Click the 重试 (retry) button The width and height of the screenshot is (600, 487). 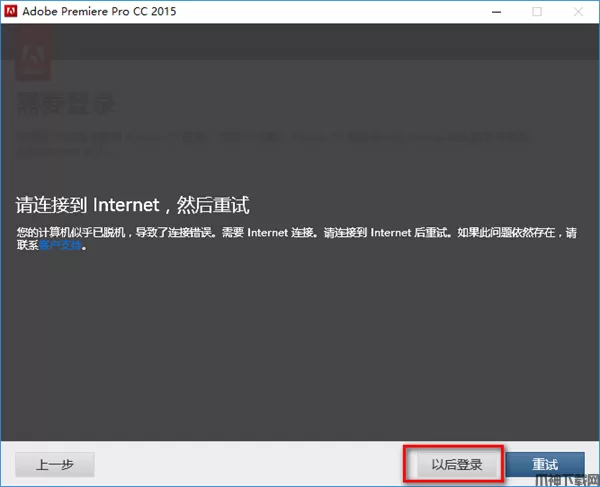(x=545, y=464)
